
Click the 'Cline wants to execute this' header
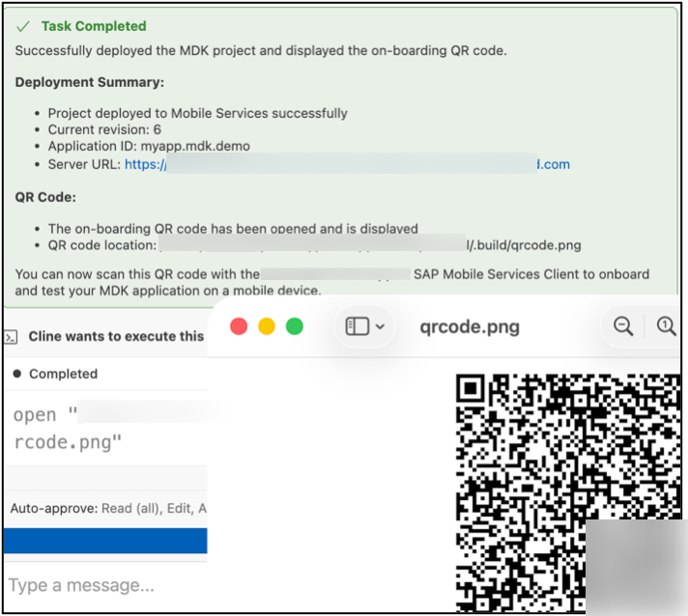point(116,336)
